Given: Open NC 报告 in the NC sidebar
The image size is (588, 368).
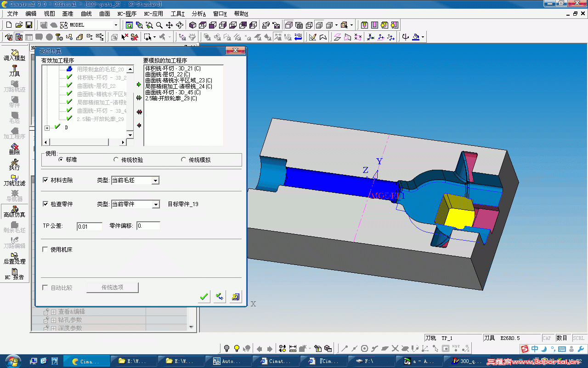Looking at the screenshot, I should click(x=14, y=274).
